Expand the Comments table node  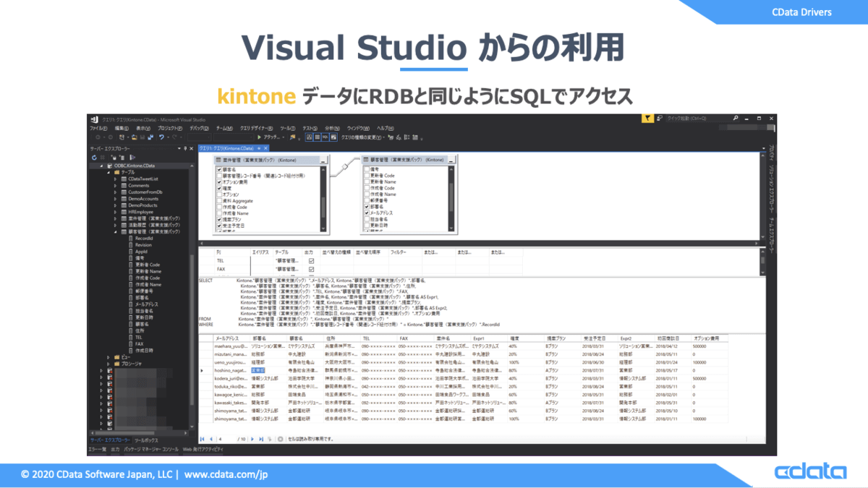pyautogui.click(x=115, y=186)
